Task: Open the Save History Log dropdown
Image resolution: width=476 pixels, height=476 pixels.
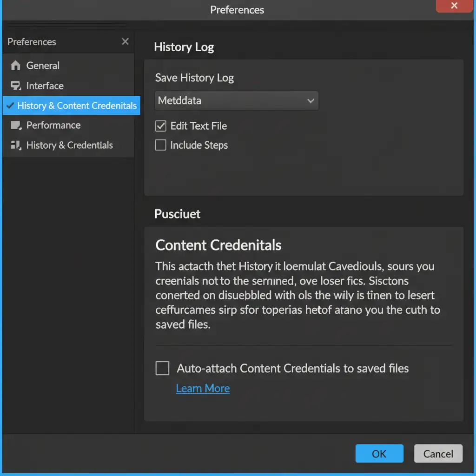Action: click(x=236, y=100)
